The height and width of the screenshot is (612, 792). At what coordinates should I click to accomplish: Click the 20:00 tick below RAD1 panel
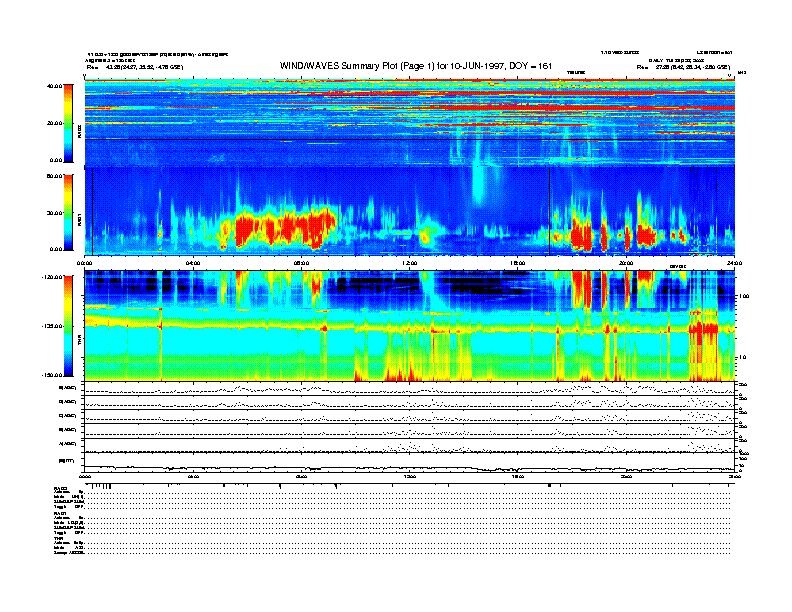click(626, 263)
